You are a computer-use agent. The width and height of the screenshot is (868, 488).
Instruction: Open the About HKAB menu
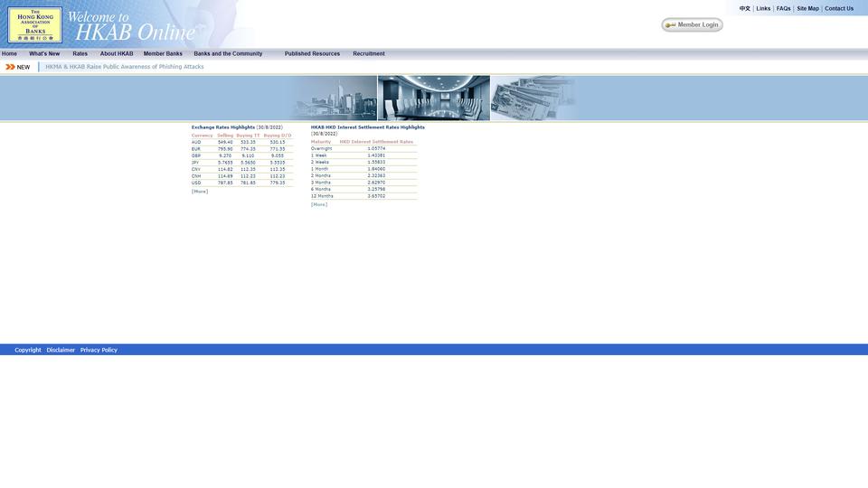tap(117, 53)
